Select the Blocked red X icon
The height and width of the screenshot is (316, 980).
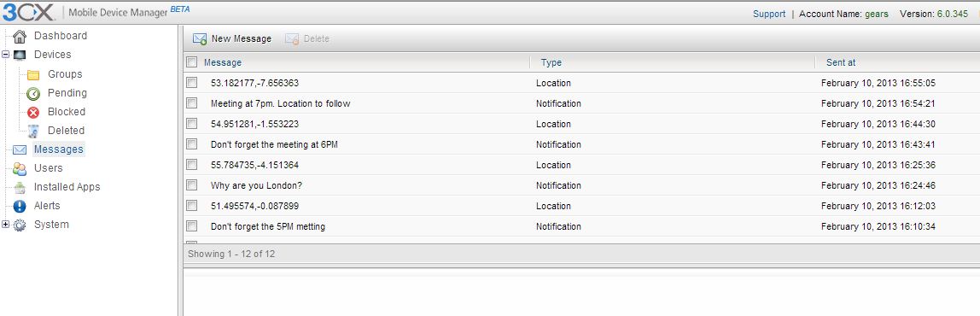[x=33, y=112]
